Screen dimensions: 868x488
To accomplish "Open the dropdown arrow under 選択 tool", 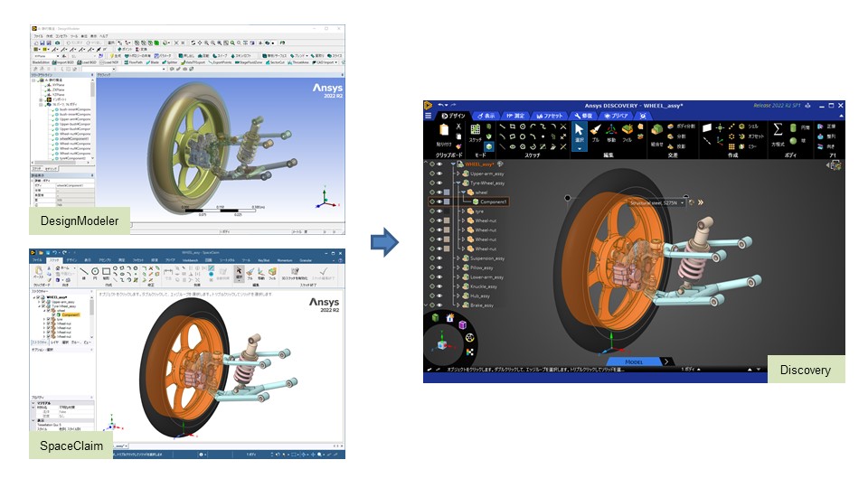I will 579,149.
